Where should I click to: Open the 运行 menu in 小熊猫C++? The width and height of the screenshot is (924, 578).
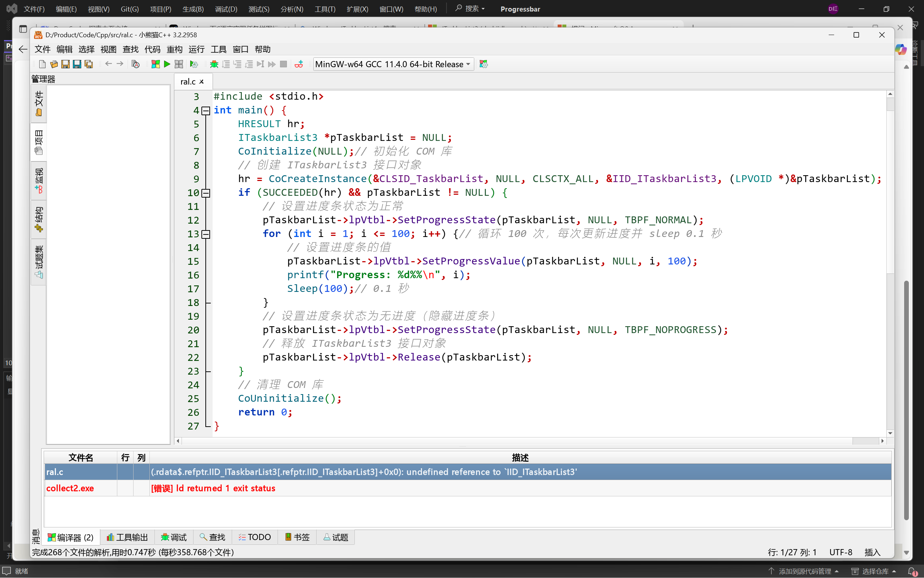point(197,49)
